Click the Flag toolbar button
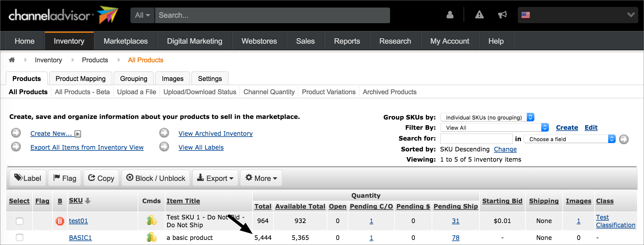The width and height of the screenshot is (644, 245). [65, 178]
